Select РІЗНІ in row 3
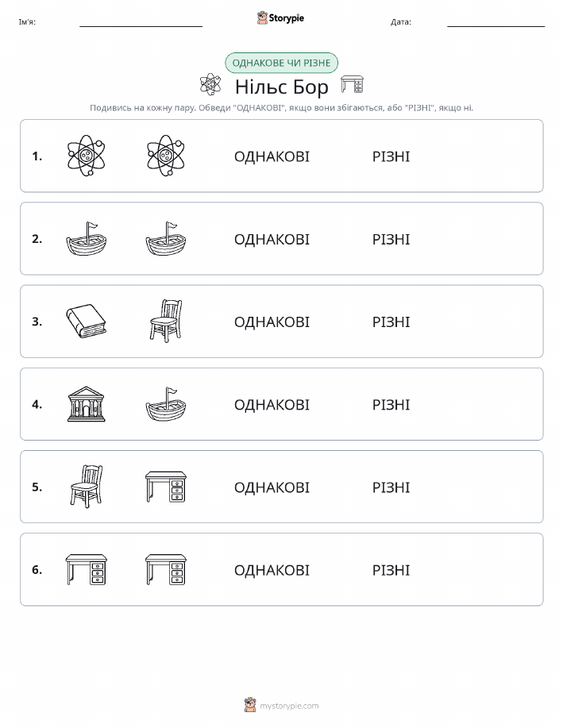563x728 pixels. (x=391, y=322)
